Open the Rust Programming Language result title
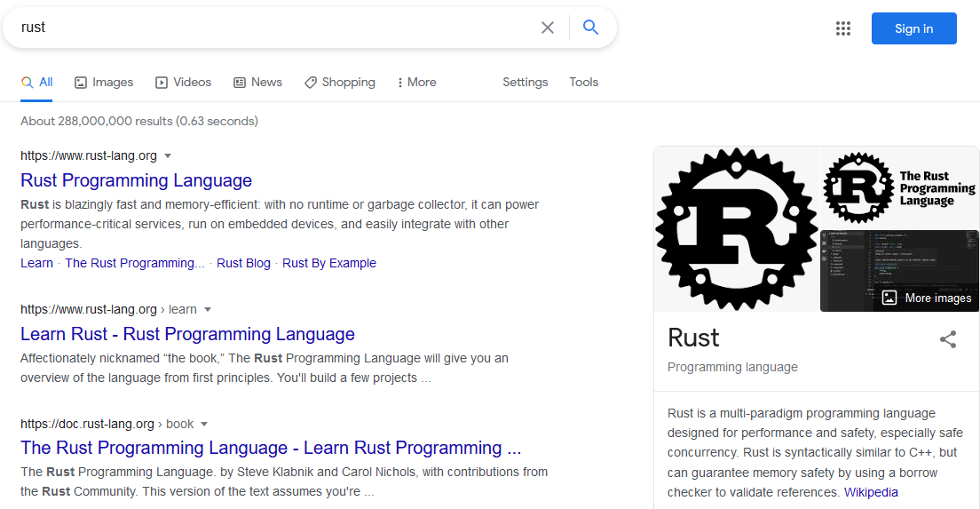 (x=136, y=180)
